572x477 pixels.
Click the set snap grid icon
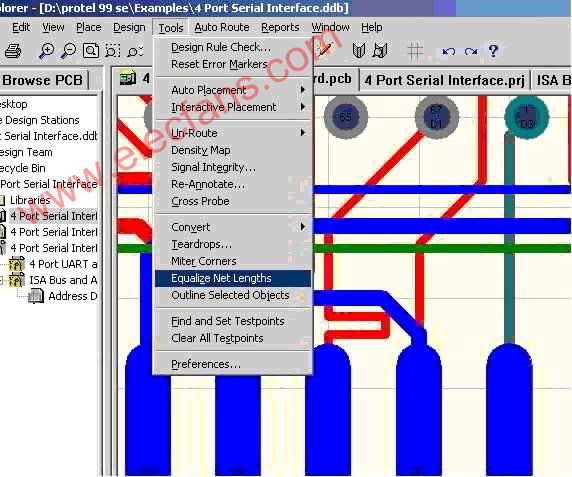point(415,51)
